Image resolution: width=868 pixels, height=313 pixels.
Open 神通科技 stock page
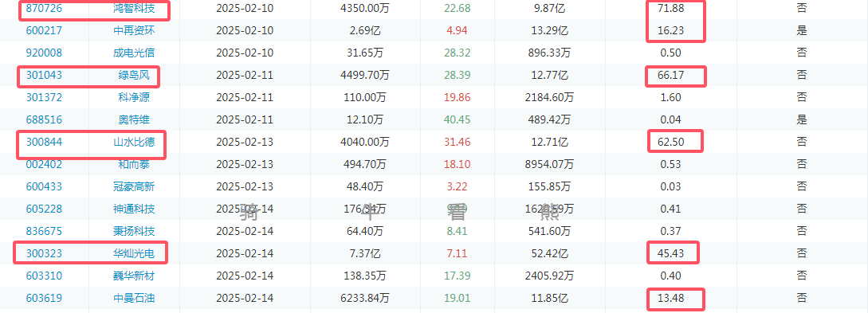(x=134, y=209)
